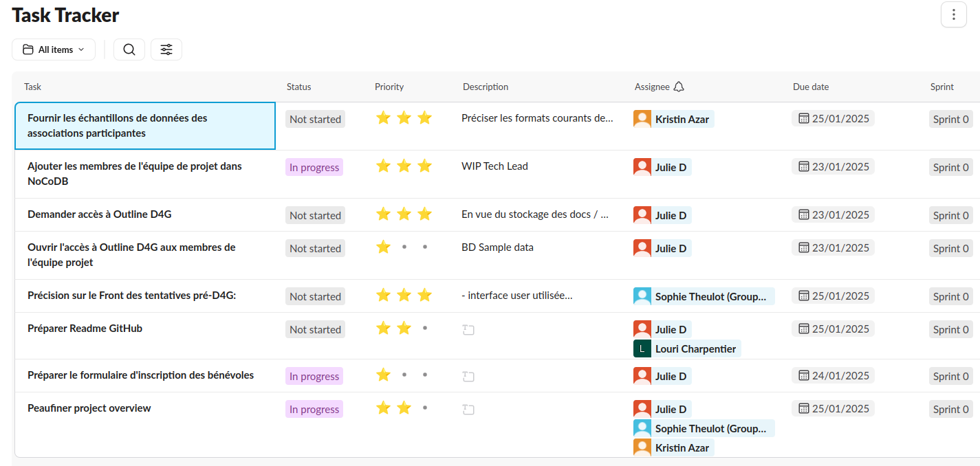
Task: Click the calendar icon on 24/01/2025 due date
Action: coord(803,375)
